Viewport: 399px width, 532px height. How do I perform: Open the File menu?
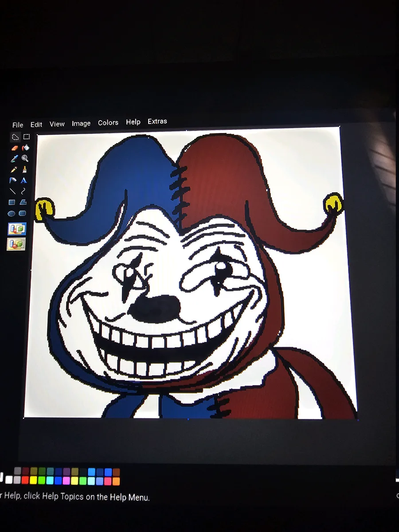(18, 125)
